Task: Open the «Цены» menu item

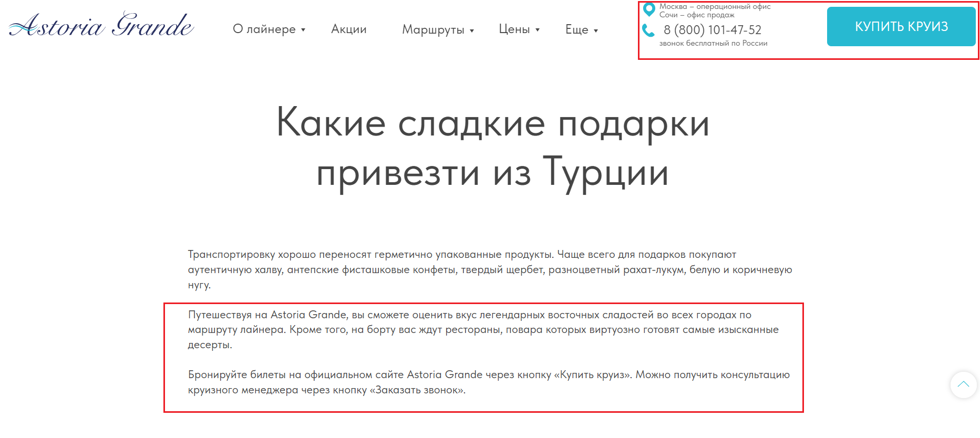Action: (514, 29)
